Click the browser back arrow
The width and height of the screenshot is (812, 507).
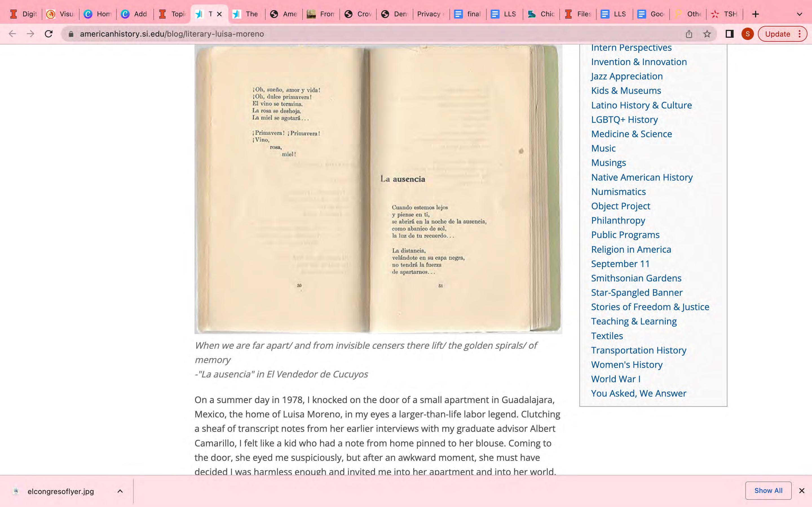pos(12,34)
